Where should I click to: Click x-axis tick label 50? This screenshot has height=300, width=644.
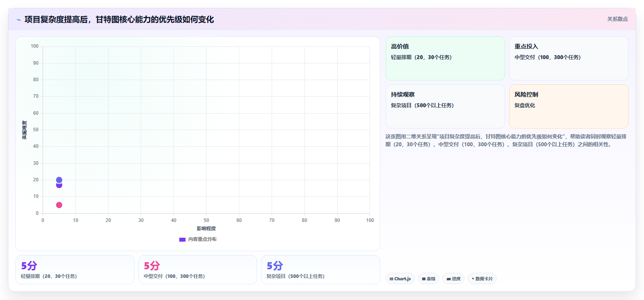pos(206,220)
